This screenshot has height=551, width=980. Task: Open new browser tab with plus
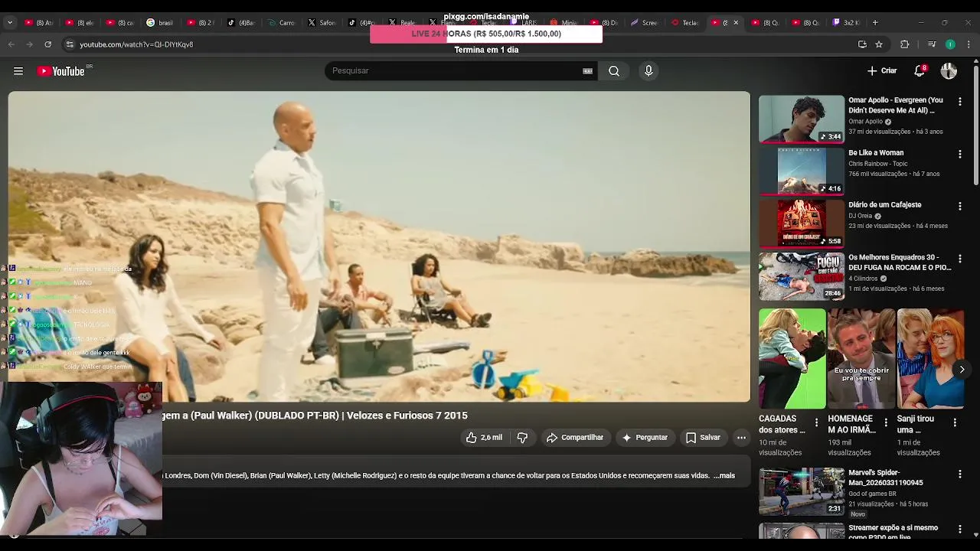pyautogui.click(x=875, y=22)
